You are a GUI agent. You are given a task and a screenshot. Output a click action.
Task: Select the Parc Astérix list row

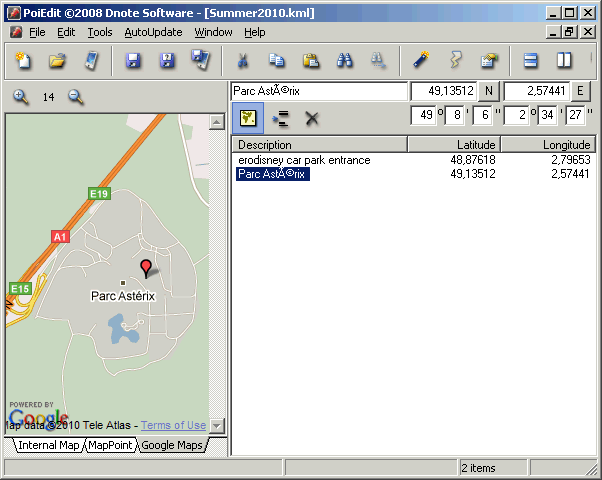click(x=413, y=174)
